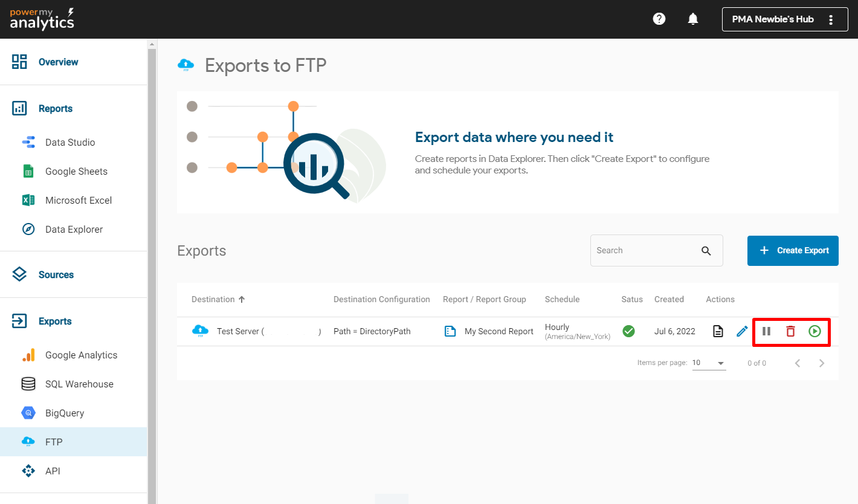Open Data Studio reports
The height and width of the screenshot is (504, 858).
tap(70, 143)
